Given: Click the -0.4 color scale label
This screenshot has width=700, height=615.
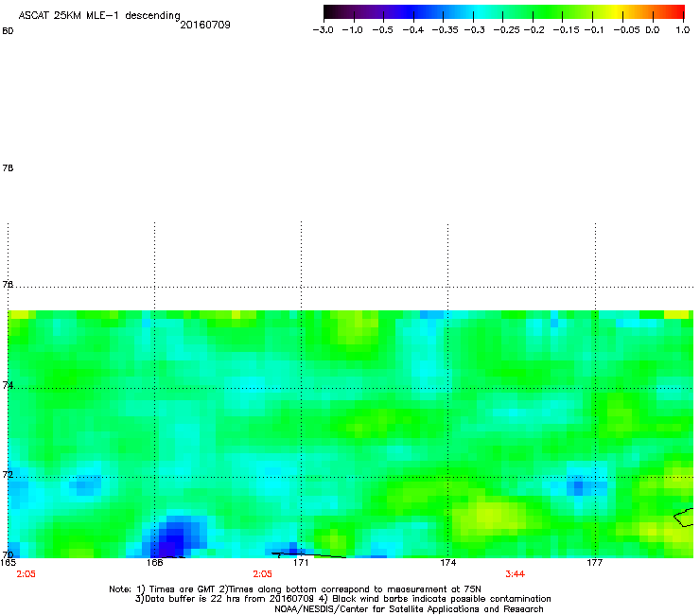Looking at the screenshot, I should click(x=413, y=30).
